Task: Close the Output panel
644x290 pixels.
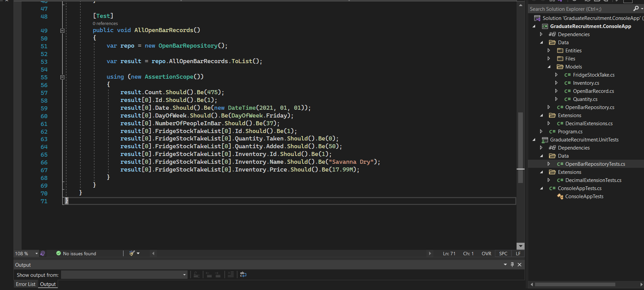Action: 520,265
